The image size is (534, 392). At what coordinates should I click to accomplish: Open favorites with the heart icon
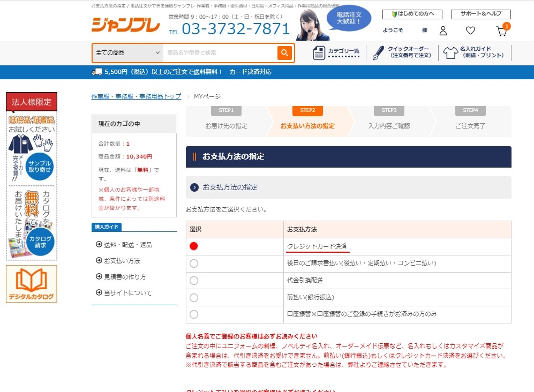470,31
